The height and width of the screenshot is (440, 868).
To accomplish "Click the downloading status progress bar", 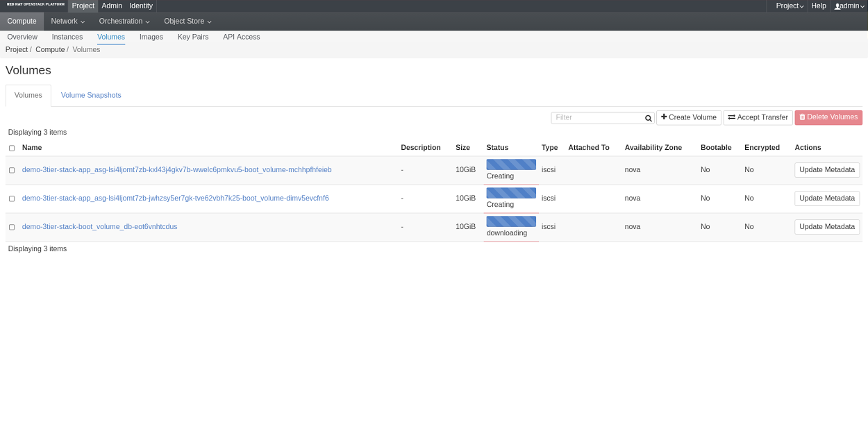I will point(511,221).
